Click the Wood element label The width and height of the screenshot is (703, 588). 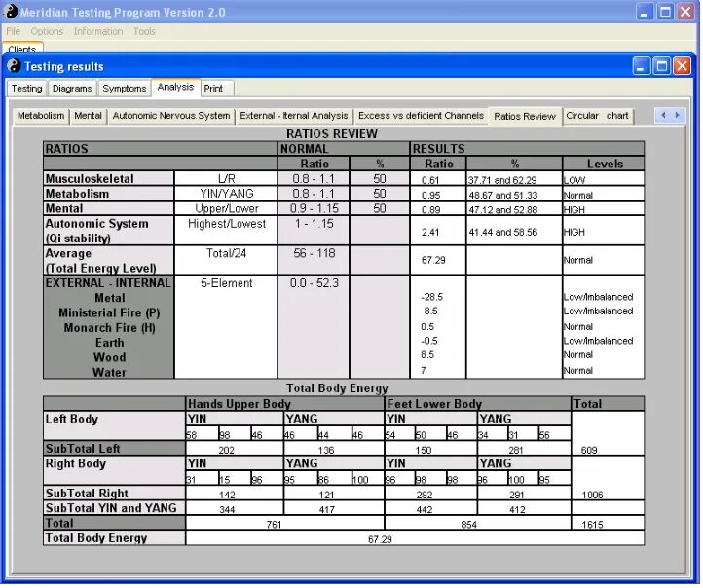coord(109,357)
